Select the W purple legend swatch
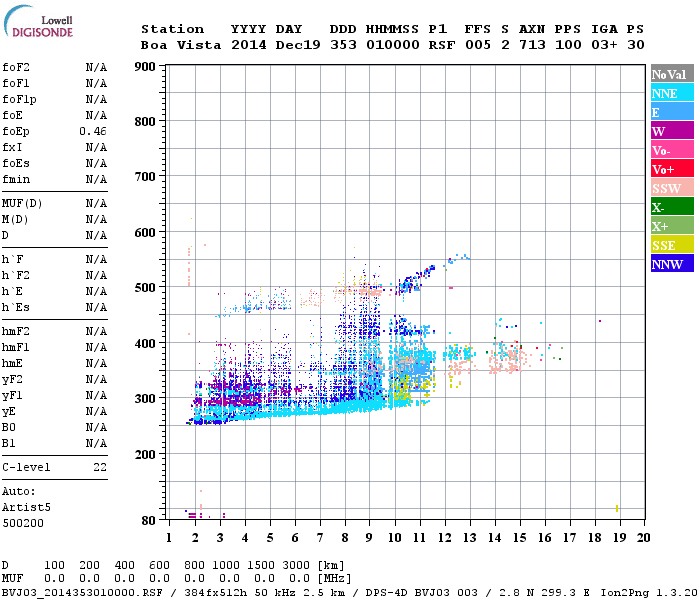 click(x=672, y=130)
